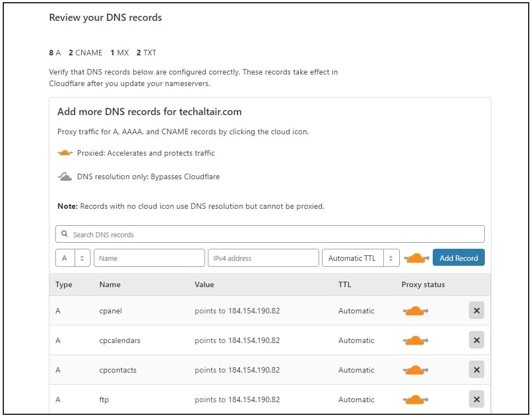
Task: Toggle proxy cloud in new record form
Action: click(416, 258)
